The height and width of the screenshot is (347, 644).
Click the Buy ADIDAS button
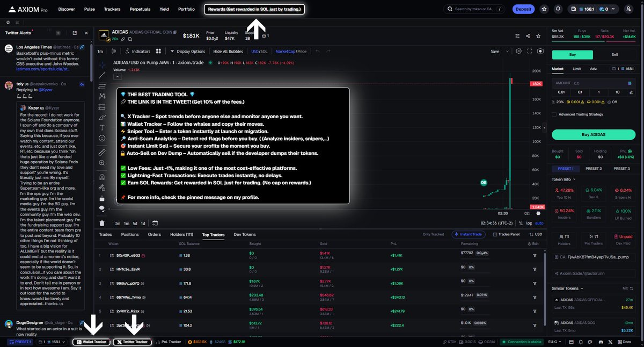(x=594, y=134)
